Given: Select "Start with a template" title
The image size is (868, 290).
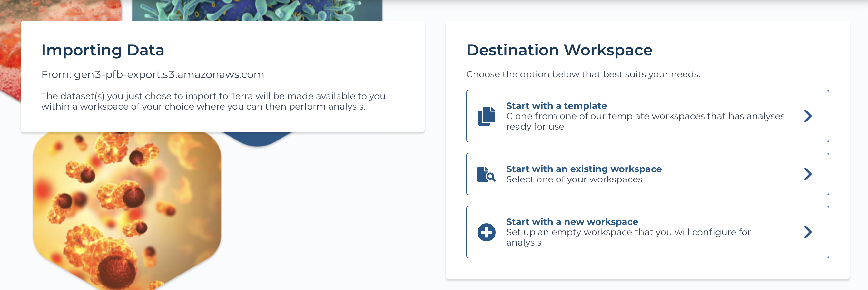Looking at the screenshot, I should 556,106.
